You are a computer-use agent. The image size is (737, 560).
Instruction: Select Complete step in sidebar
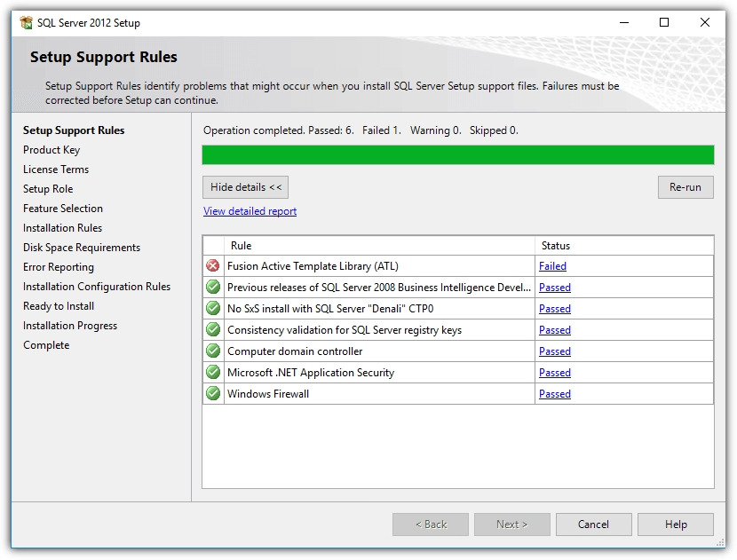pos(46,345)
